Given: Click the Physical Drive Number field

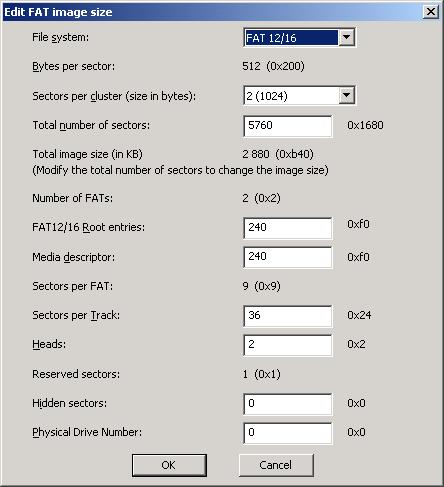Looking at the screenshot, I should (x=288, y=433).
